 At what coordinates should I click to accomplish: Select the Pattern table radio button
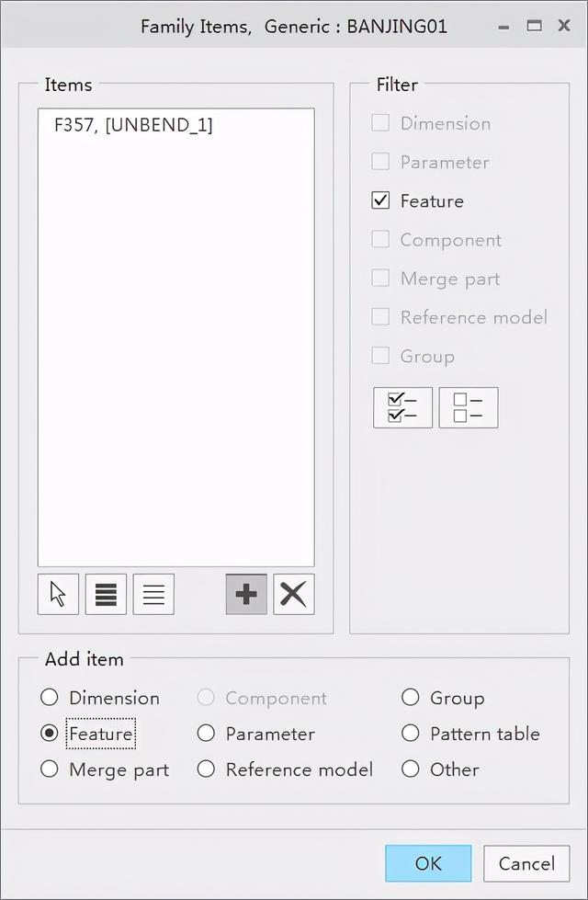click(410, 733)
